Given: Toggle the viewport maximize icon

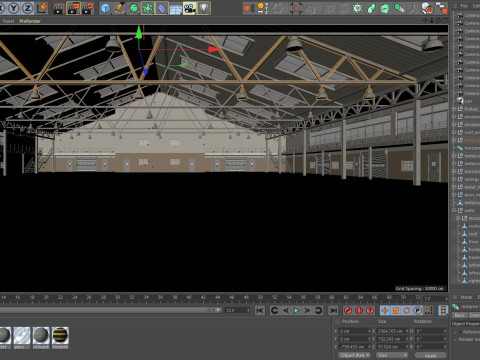Looking at the screenshot, I should 445,21.
